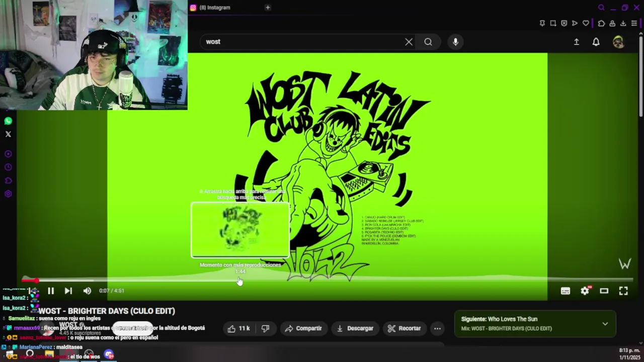Viewport: 644px width, 362px height.
Task: Open the upload create button
Action: (x=577, y=42)
